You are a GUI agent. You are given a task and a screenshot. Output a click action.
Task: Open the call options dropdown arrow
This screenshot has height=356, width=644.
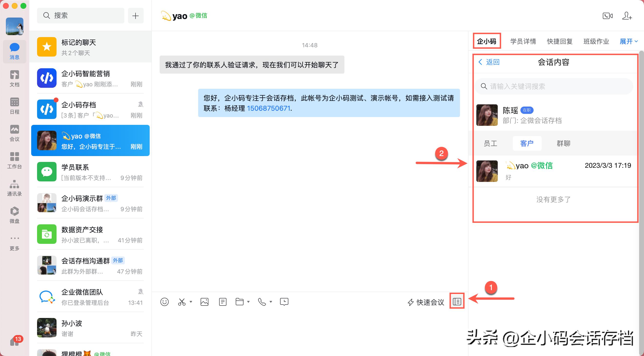click(x=271, y=302)
